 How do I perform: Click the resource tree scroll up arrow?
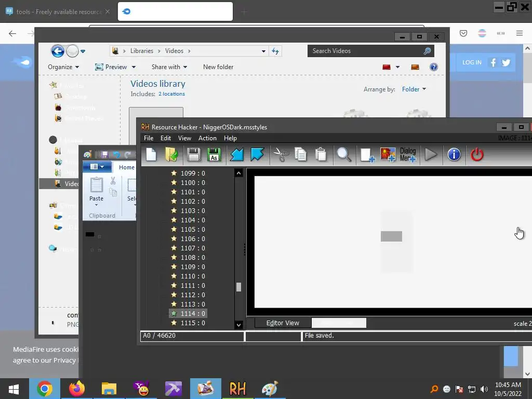coord(238,173)
